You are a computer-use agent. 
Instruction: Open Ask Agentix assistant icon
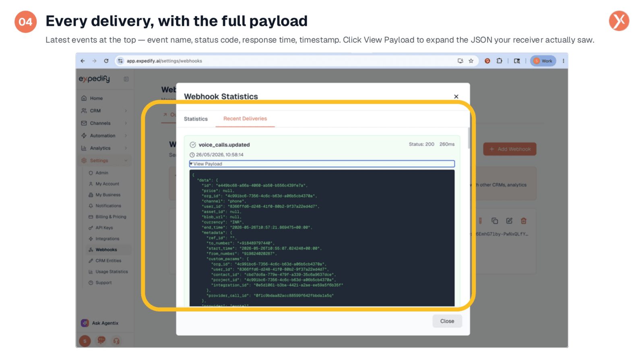coord(85,323)
